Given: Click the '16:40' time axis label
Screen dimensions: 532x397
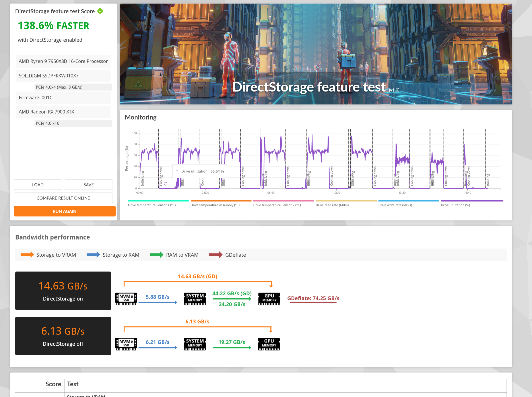Looking at the screenshot, I should pyautogui.click(x=467, y=193).
